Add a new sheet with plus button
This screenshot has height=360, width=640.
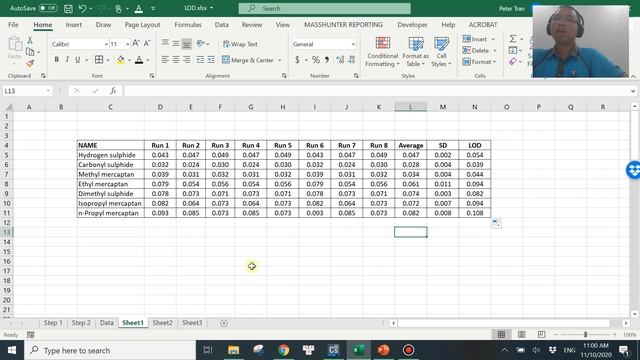pos(224,323)
